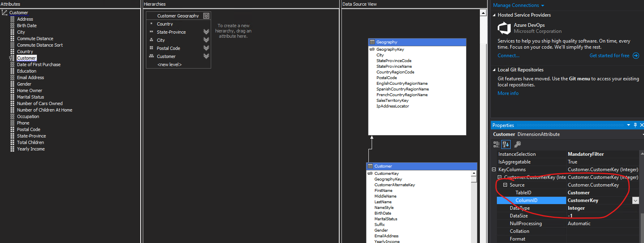Screen dimensions: 644x243
Task: Click the icon beside the City attribute
Action: click(x=12, y=32)
